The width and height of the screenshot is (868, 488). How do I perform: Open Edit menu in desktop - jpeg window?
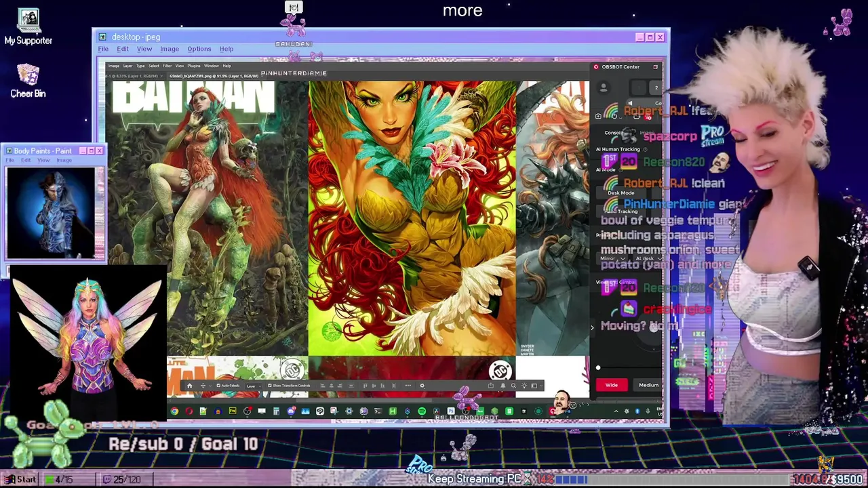click(x=123, y=49)
